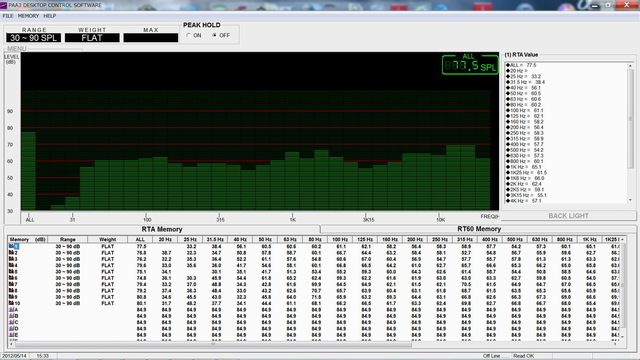Screen dimensions: 640x360
Task: Open the FILE menu
Action: coord(8,16)
